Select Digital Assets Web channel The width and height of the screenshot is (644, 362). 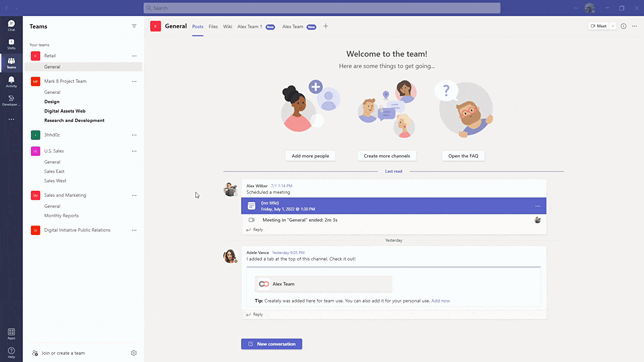[65, 111]
